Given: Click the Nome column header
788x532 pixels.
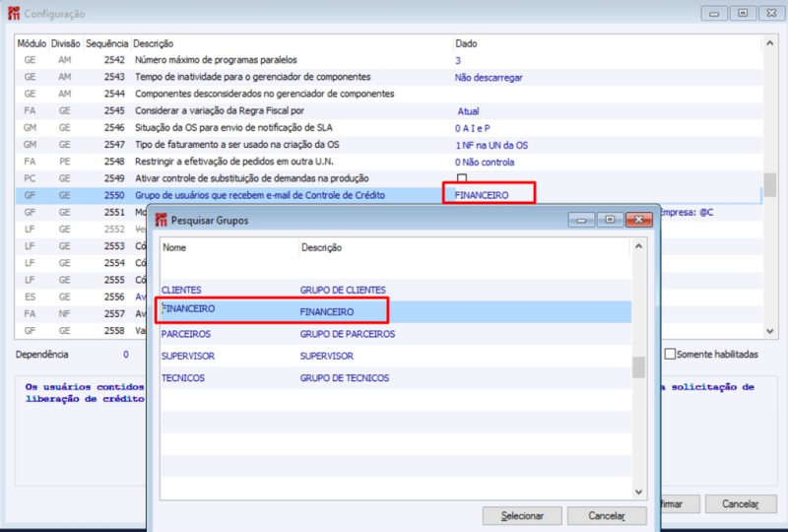Looking at the screenshot, I should point(174,247).
